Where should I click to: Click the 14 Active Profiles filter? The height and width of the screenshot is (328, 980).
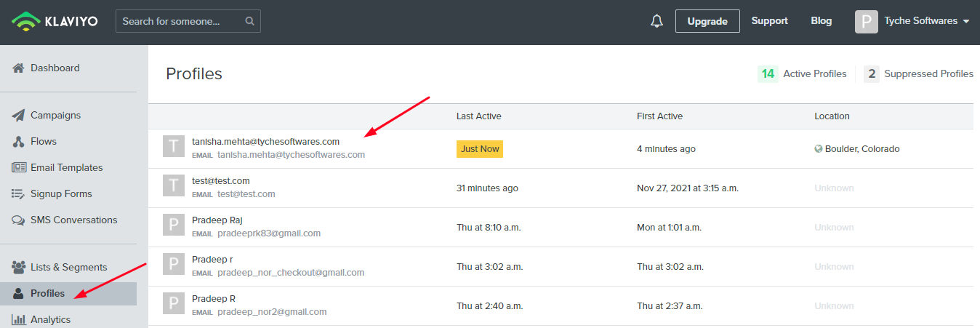pyautogui.click(x=803, y=73)
